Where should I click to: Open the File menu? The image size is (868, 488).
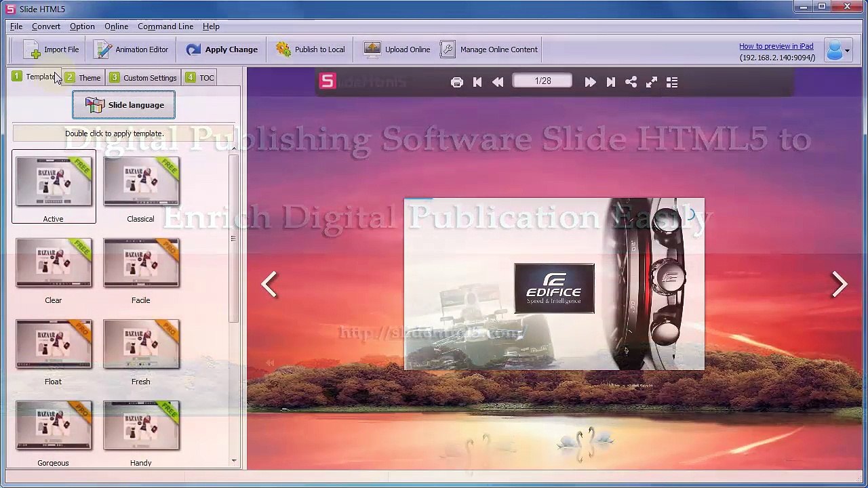[x=16, y=26]
